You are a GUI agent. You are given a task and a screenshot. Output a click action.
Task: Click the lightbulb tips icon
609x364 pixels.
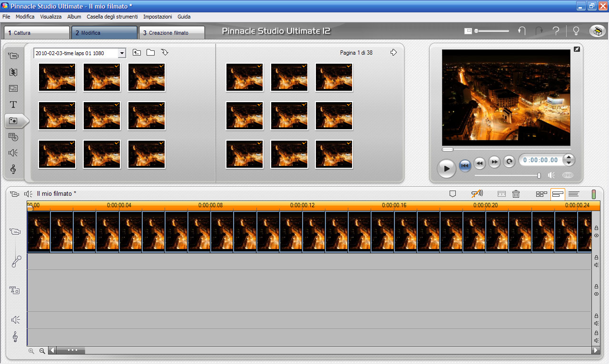tap(576, 31)
